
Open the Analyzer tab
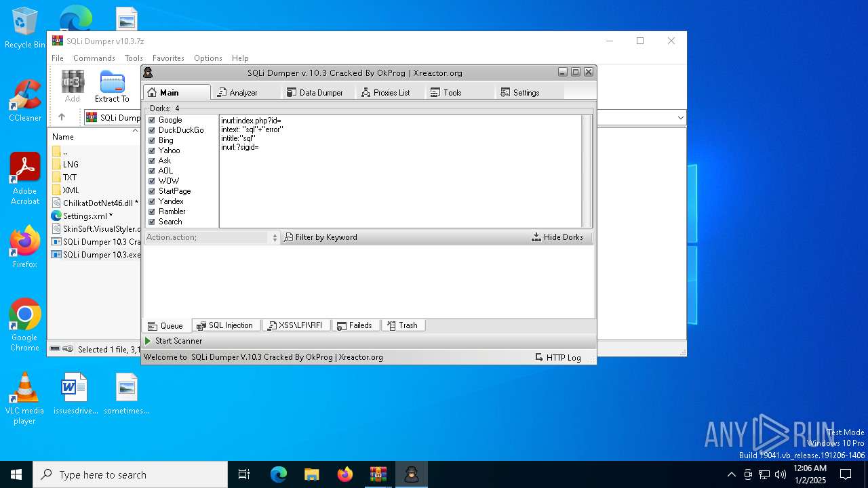pyautogui.click(x=244, y=92)
